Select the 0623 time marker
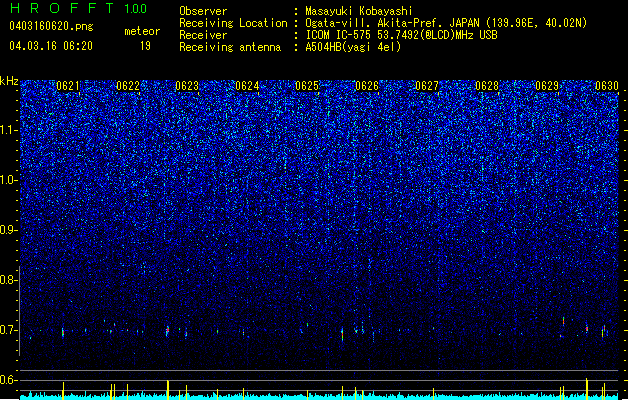 point(187,86)
